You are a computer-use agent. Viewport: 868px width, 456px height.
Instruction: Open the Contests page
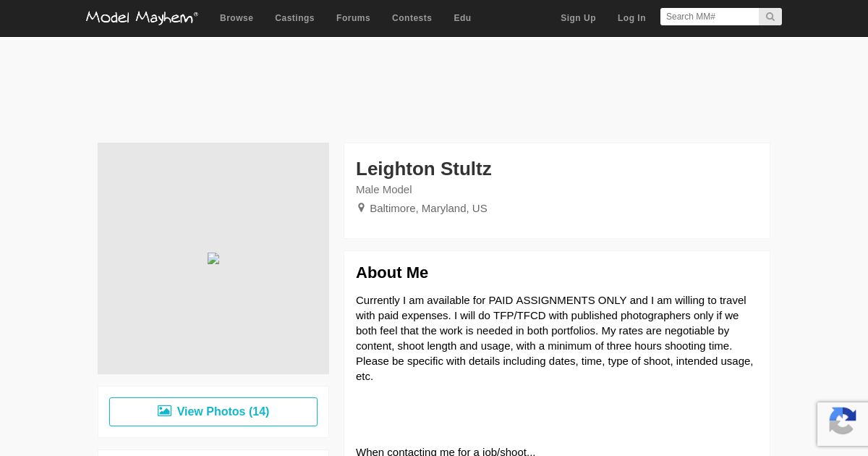tap(412, 18)
